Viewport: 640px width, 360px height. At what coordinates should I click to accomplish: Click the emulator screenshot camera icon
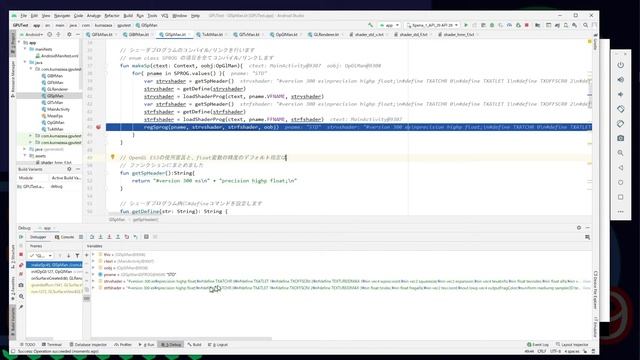(x=620, y=138)
